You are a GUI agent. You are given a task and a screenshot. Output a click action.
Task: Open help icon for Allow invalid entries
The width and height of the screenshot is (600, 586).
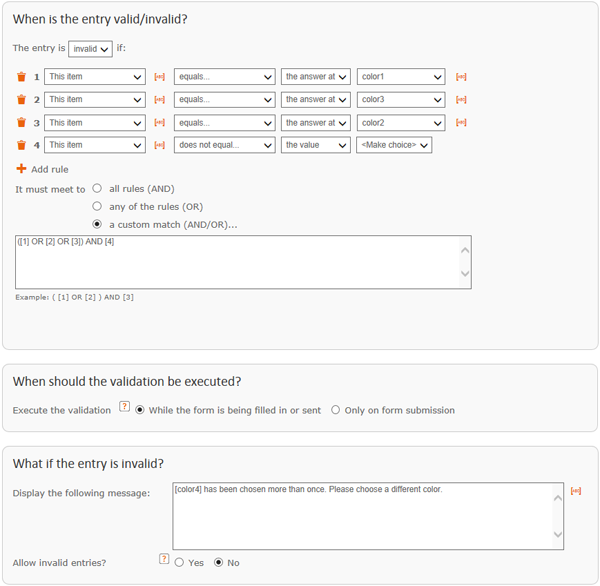click(x=164, y=559)
